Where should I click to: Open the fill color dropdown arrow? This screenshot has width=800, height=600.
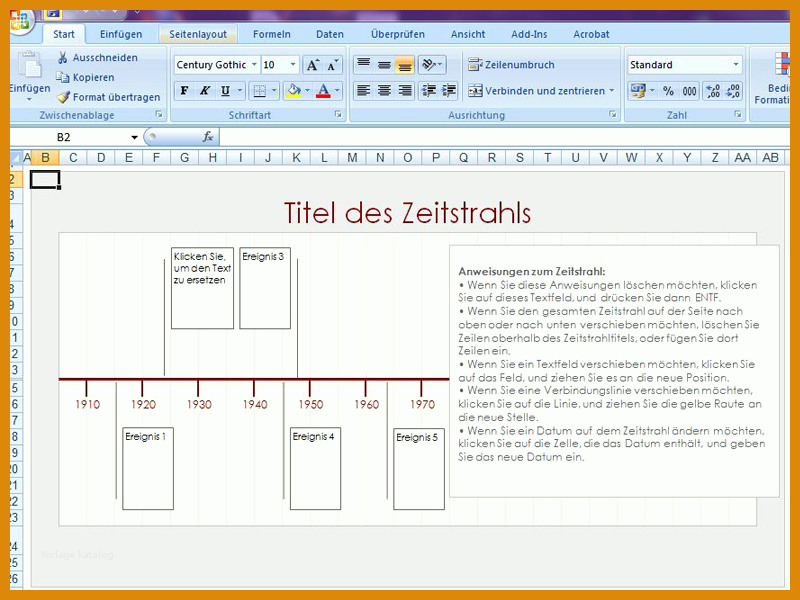(x=307, y=91)
